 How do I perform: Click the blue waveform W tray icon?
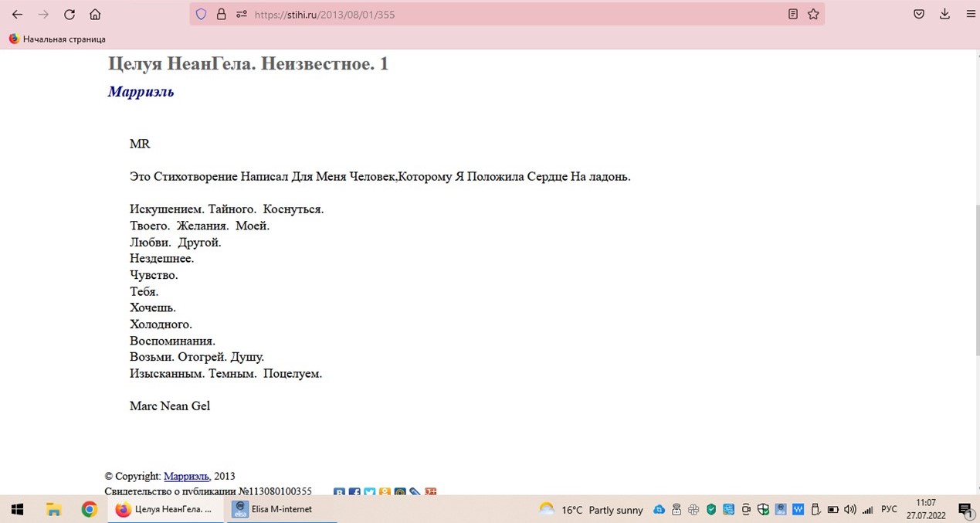[x=798, y=509]
